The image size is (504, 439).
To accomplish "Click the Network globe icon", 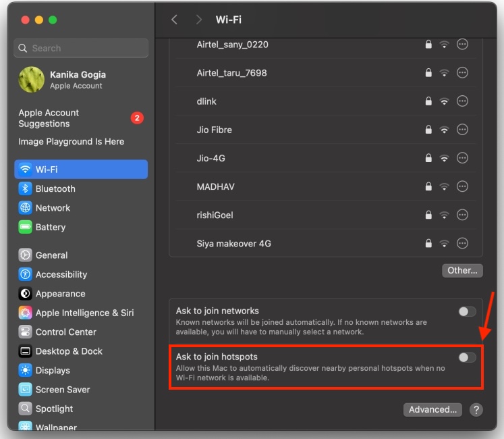I will point(25,208).
